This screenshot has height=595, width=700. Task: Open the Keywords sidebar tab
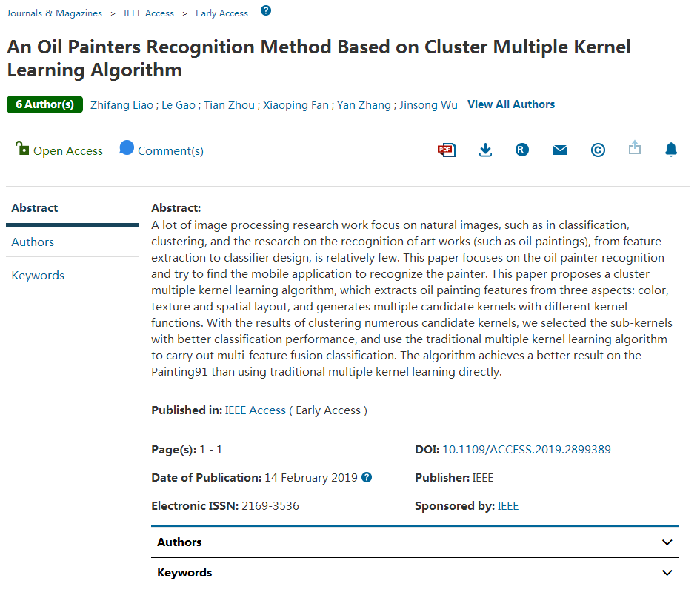click(38, 276)
